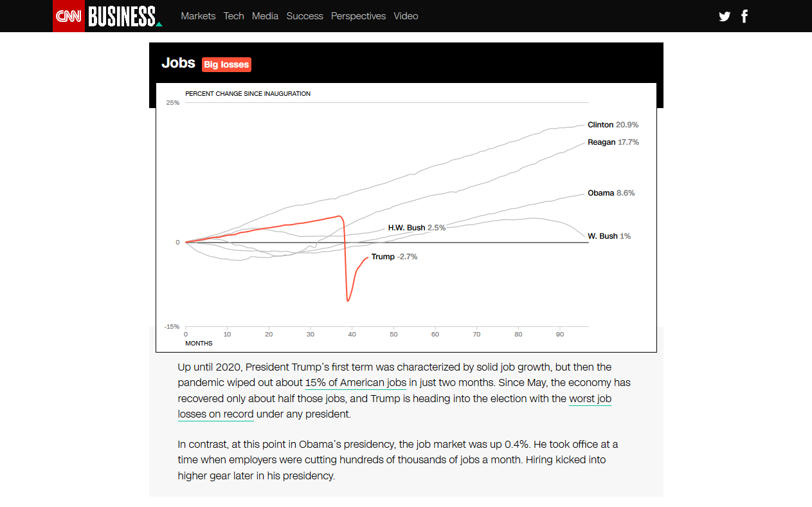Image resolution: width=812 pixels, height=507 pixels.
Task: Click the 'Big losses' badge
Action: click(x=226, y=64)
